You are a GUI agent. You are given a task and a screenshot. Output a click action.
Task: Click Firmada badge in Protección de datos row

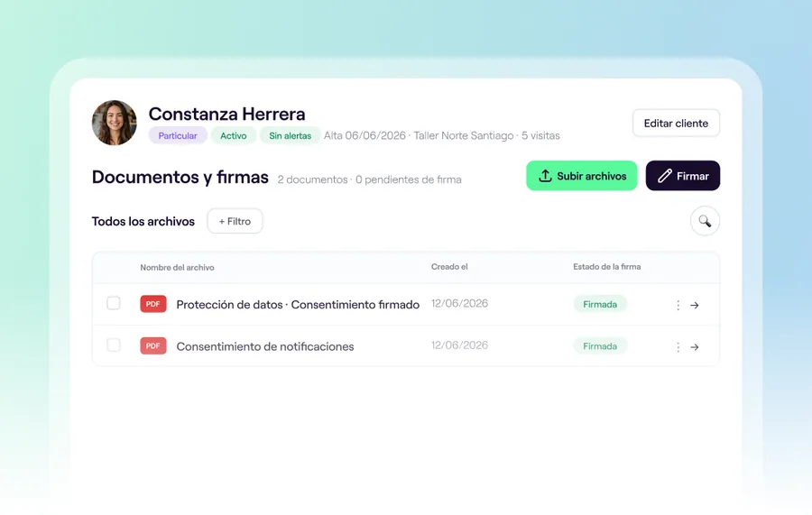[x=600, y=304]
